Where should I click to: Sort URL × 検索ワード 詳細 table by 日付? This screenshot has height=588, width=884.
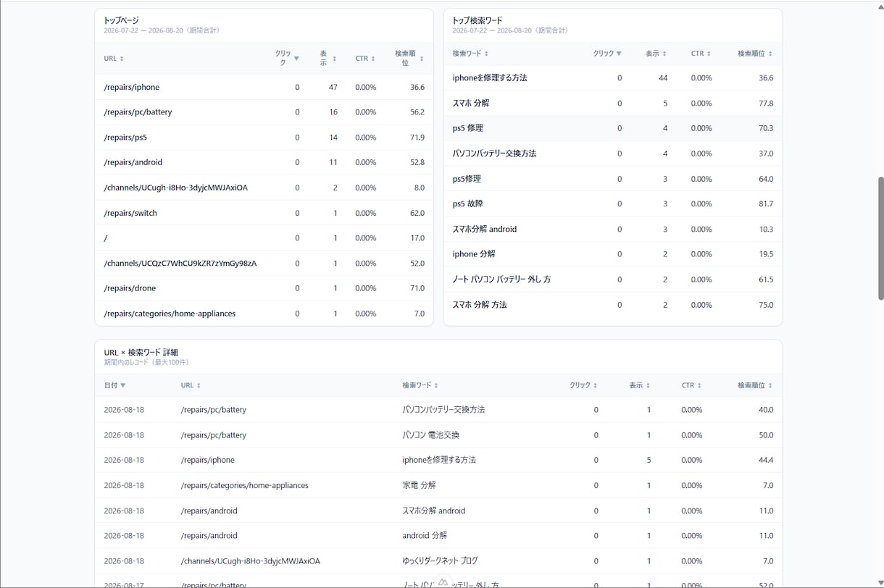click(114, 385)
